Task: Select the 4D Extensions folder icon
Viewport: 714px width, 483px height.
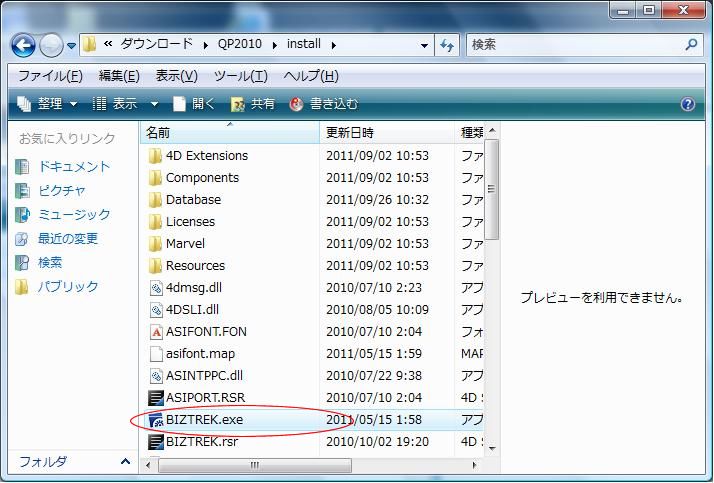Action: pyautogui.click(x=155, y=156)
